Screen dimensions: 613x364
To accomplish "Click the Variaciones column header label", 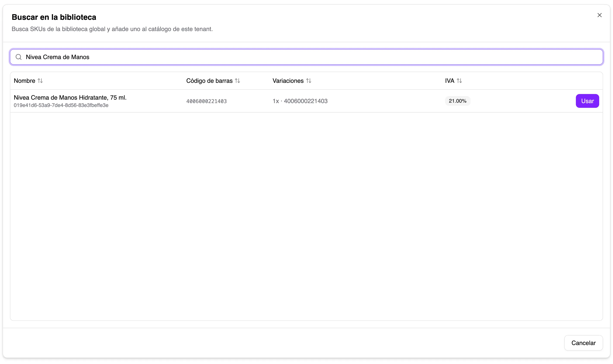I will (288, 81).
